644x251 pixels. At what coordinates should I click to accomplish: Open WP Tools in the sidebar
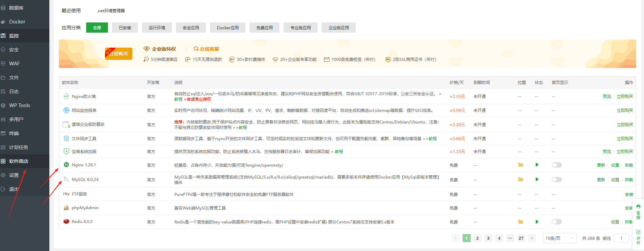click(25, 105)
